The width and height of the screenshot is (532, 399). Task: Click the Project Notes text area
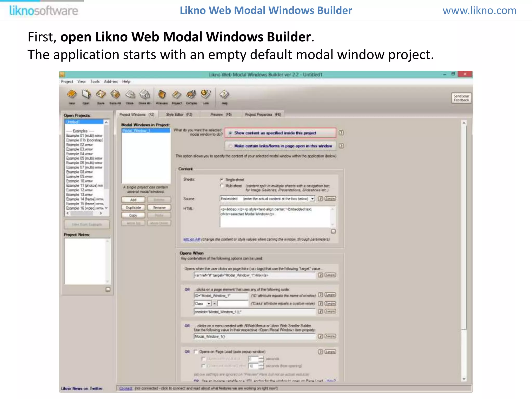pos(87,261)
